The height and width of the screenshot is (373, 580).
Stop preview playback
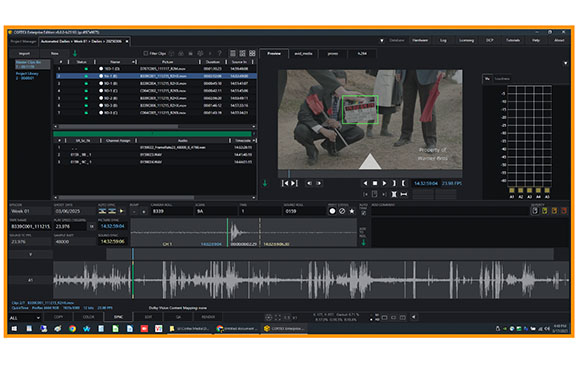375,183
